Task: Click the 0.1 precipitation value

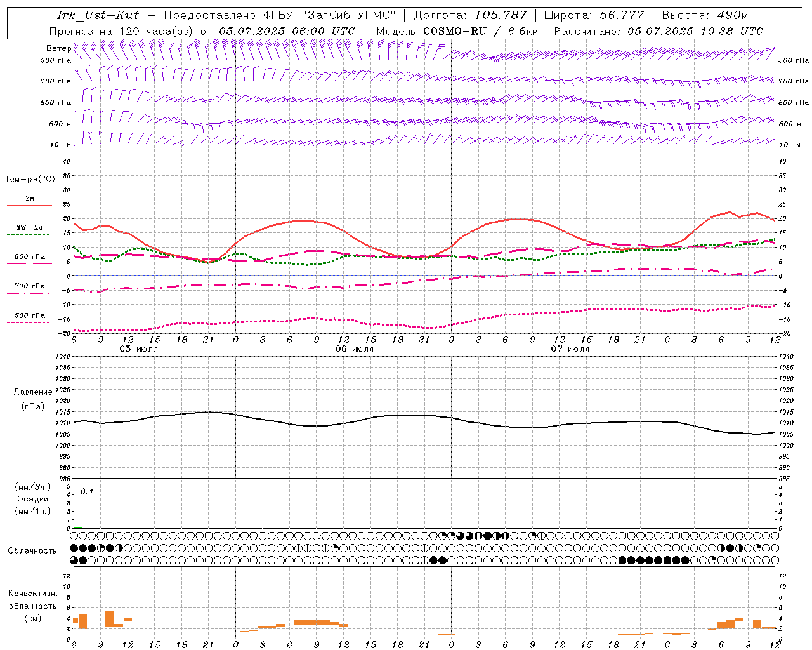Action: (x=87, y=492)
